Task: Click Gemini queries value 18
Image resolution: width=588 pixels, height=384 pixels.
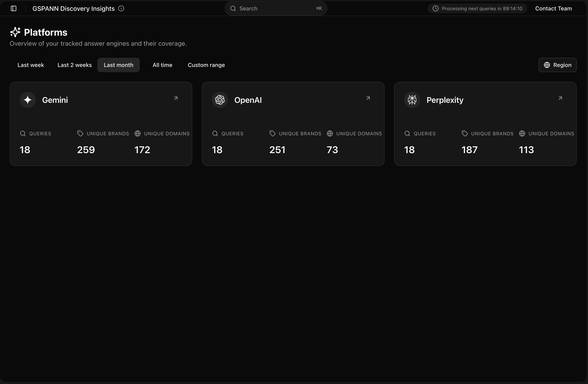Action: [x=25, y=150]
